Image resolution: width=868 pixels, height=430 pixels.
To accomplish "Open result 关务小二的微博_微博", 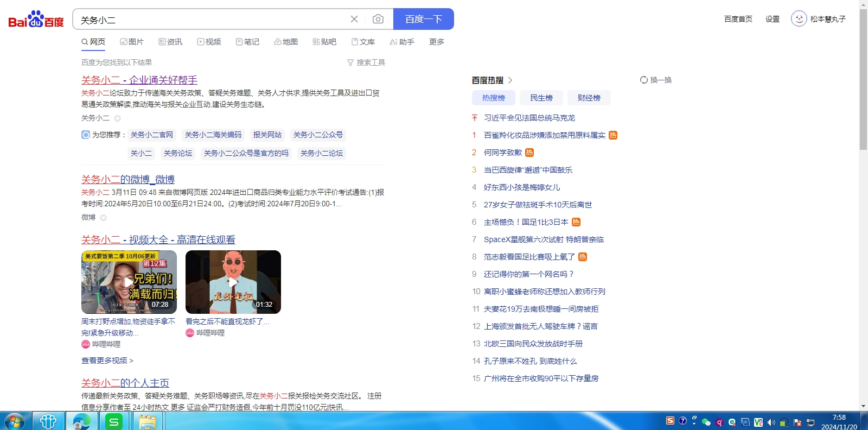I will (128, 179).
